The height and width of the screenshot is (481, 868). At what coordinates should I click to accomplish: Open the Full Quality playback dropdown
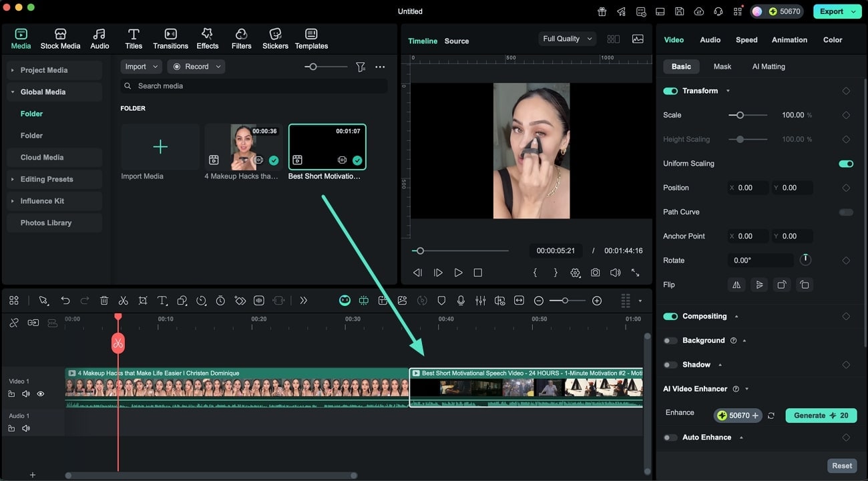(x=566, y=38)
